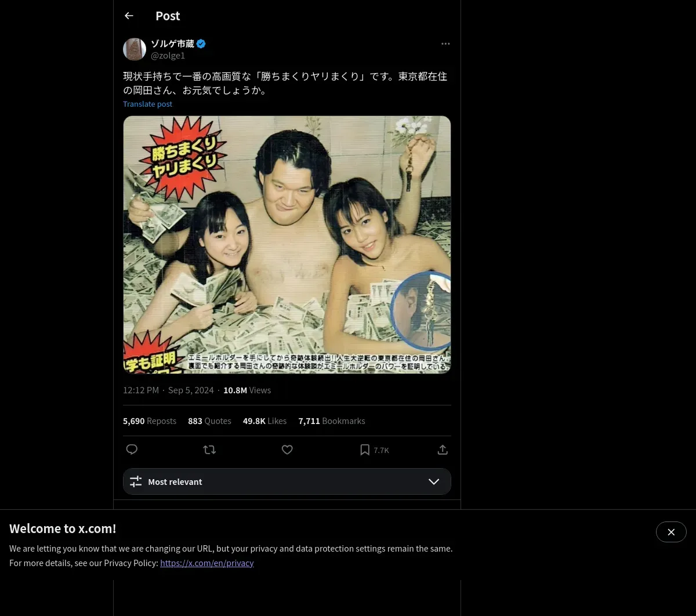Bookmark the post with the 7.7K icon
Viewport: 696px width, 616px height.
374,450
